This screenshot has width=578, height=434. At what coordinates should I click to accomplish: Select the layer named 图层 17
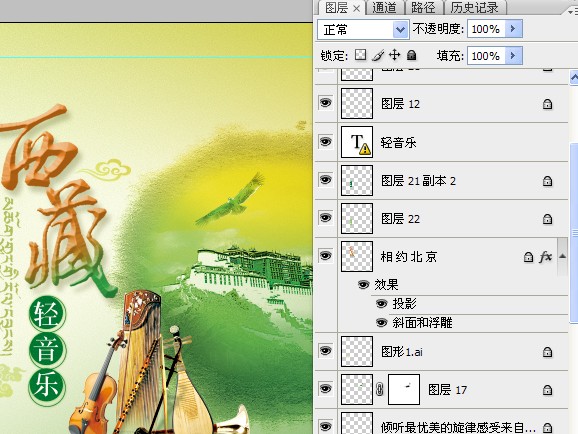448,390
